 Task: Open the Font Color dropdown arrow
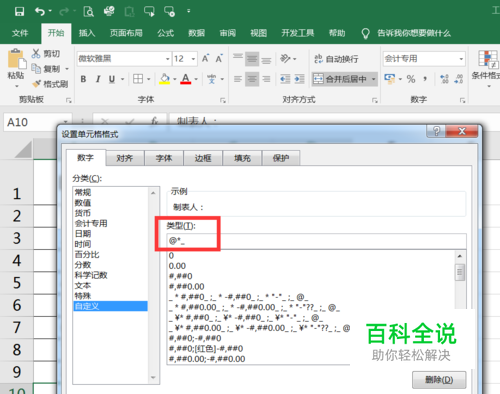point(196,79)
